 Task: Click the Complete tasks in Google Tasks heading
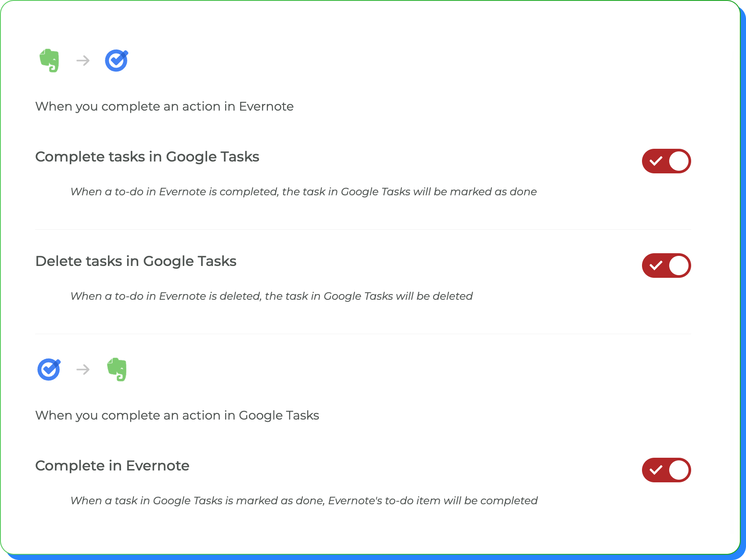pyautogui.click(x=147, y=157)
